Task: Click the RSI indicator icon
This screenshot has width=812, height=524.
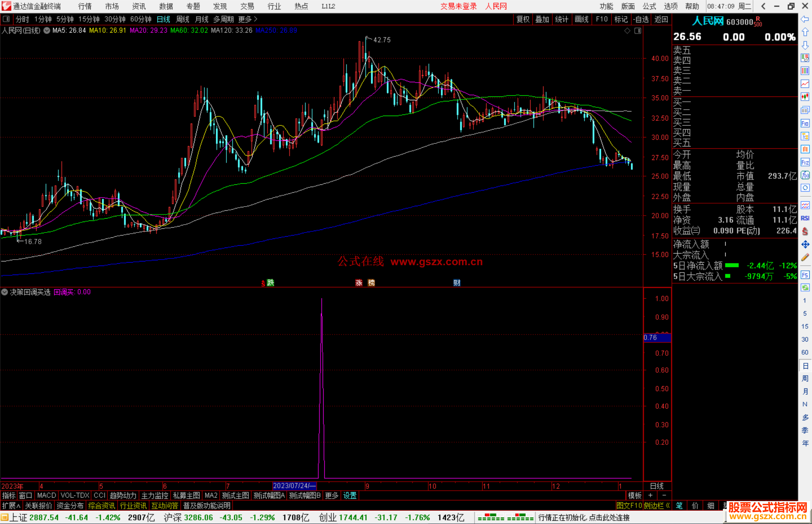Action: 805,218
